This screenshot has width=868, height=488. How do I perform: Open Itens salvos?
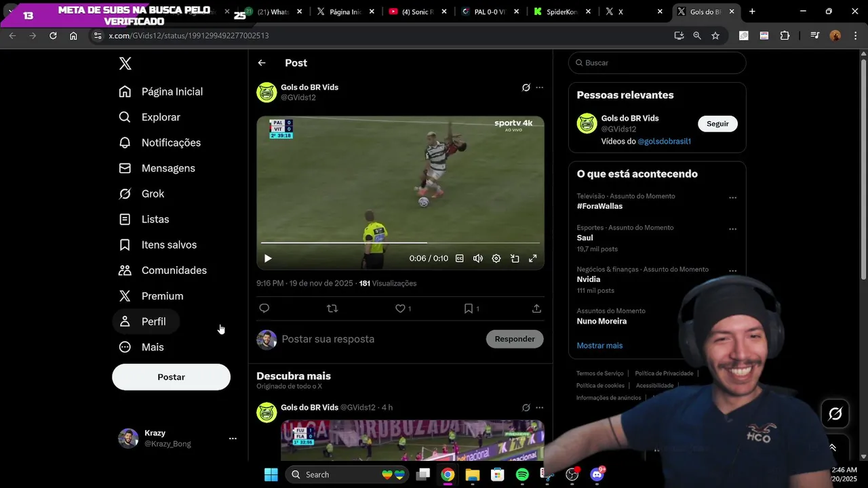click(158, 245)
